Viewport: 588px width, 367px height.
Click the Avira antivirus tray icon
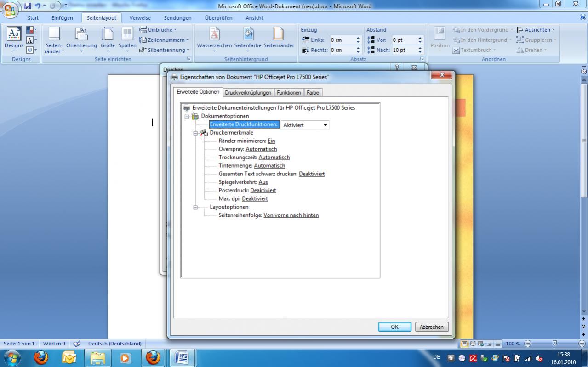tap(473, 358)
